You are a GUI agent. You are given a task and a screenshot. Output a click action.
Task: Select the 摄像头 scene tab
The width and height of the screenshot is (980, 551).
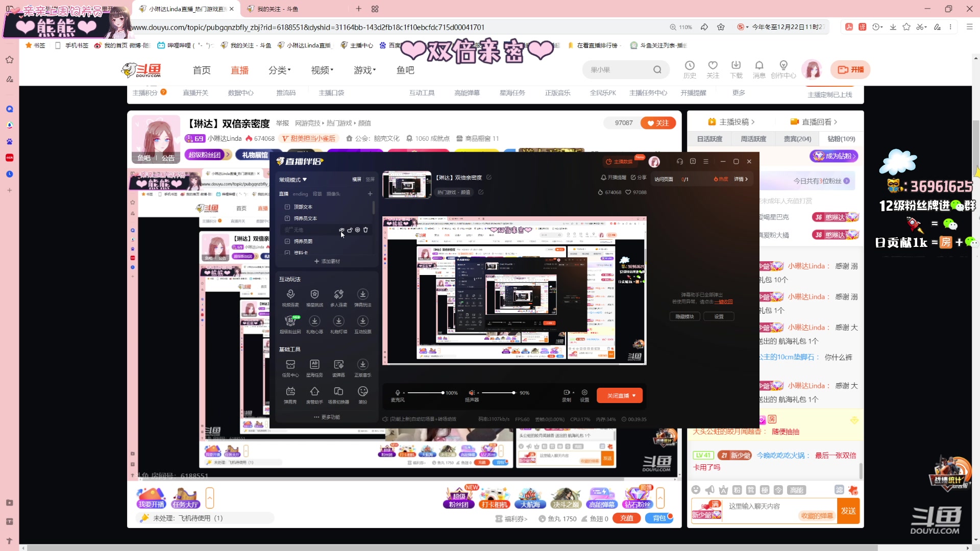333,194
